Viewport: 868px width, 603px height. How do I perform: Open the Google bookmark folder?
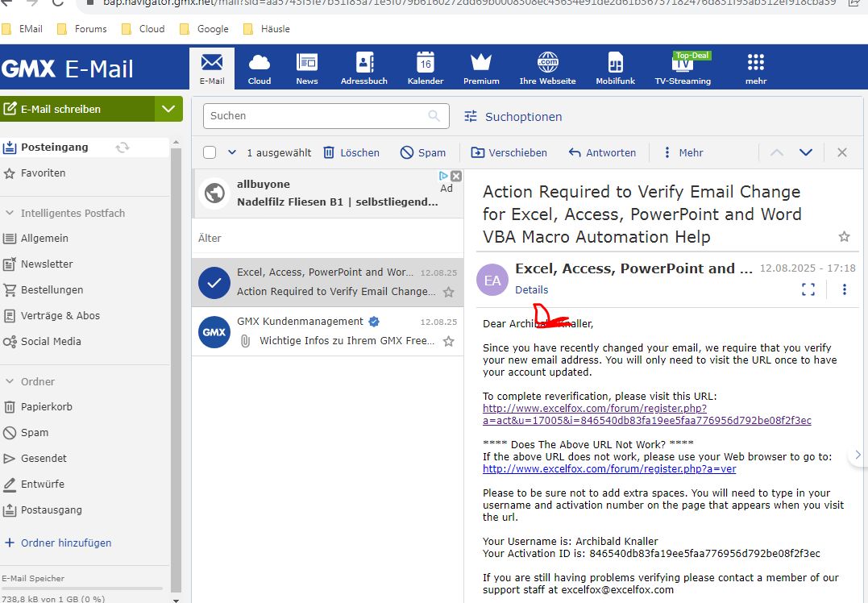click(204, 29)
